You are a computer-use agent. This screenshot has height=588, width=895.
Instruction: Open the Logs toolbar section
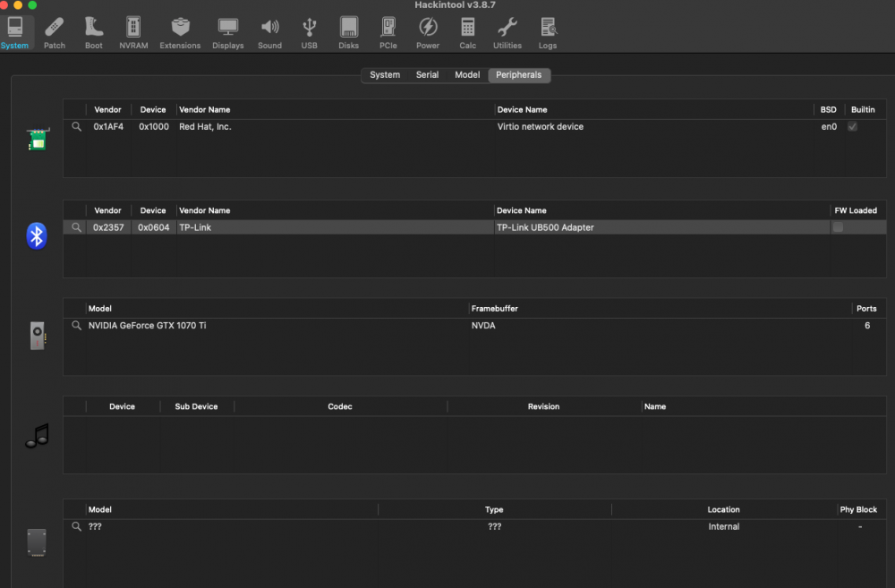[548, 33]
